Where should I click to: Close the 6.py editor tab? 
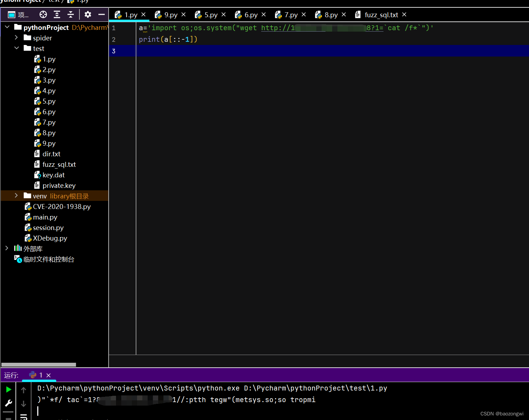click(264, 14)
